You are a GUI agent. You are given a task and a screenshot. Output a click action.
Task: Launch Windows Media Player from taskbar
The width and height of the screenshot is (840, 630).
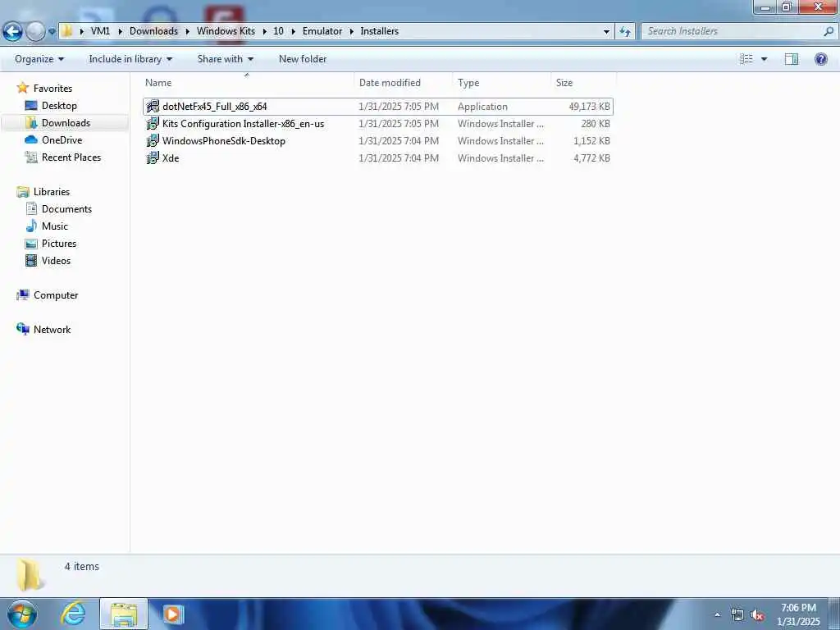(x=172, y=614)
